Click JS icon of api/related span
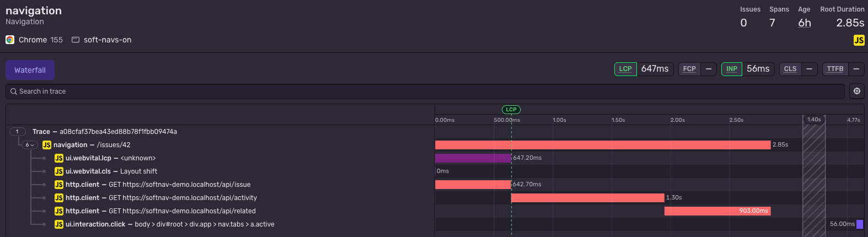This screenshot has height=237, width=868. (x=59, y=211)
